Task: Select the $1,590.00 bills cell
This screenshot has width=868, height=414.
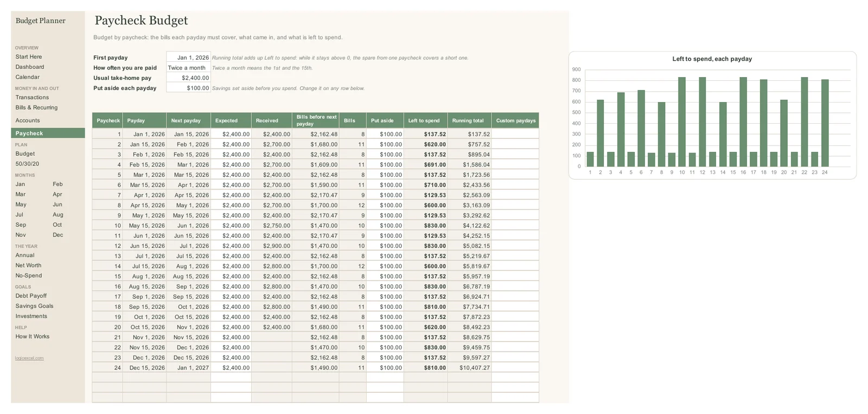Action: pyautogui.click(x=316, y=185)
